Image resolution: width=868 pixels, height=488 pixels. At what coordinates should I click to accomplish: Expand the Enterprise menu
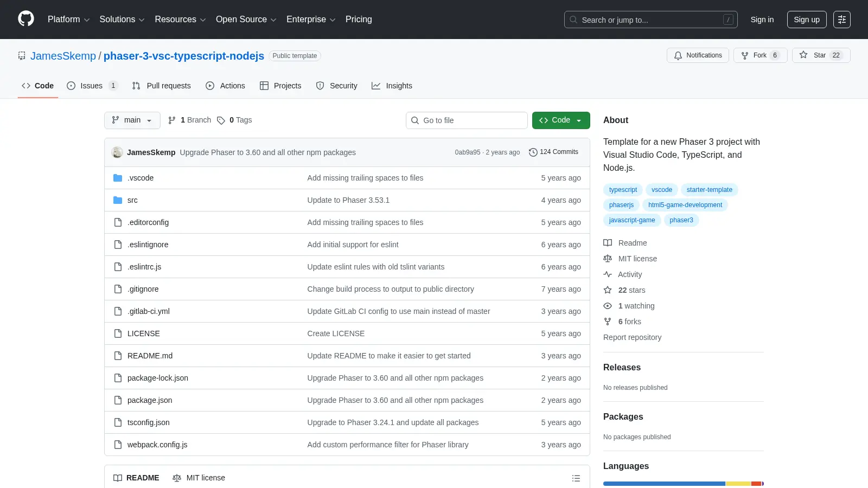311,20
